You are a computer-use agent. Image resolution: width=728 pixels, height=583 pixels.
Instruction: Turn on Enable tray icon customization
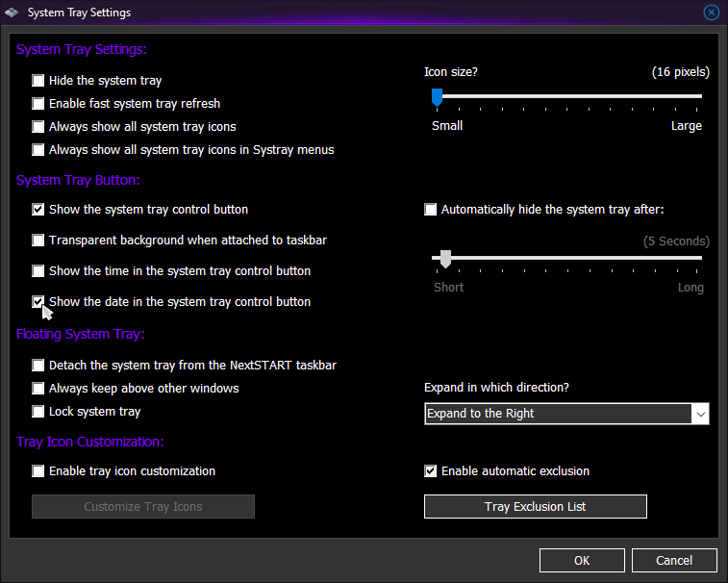coord(38,471)
